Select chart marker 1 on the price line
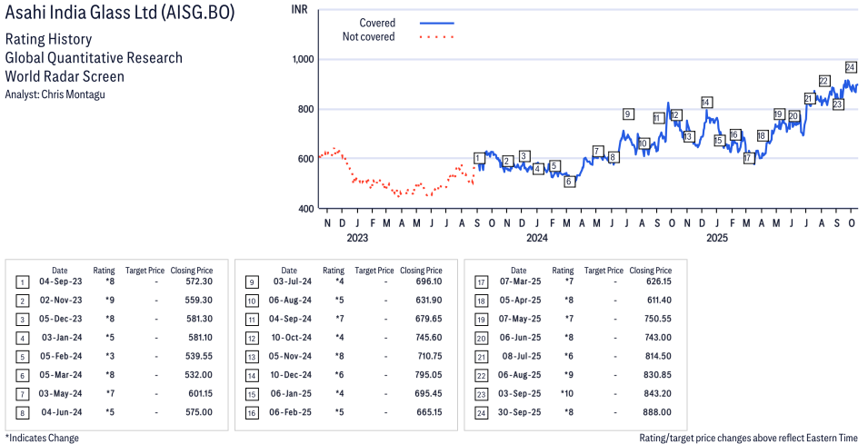Viewport: 868px width, 444px height. tap(478, 158)
